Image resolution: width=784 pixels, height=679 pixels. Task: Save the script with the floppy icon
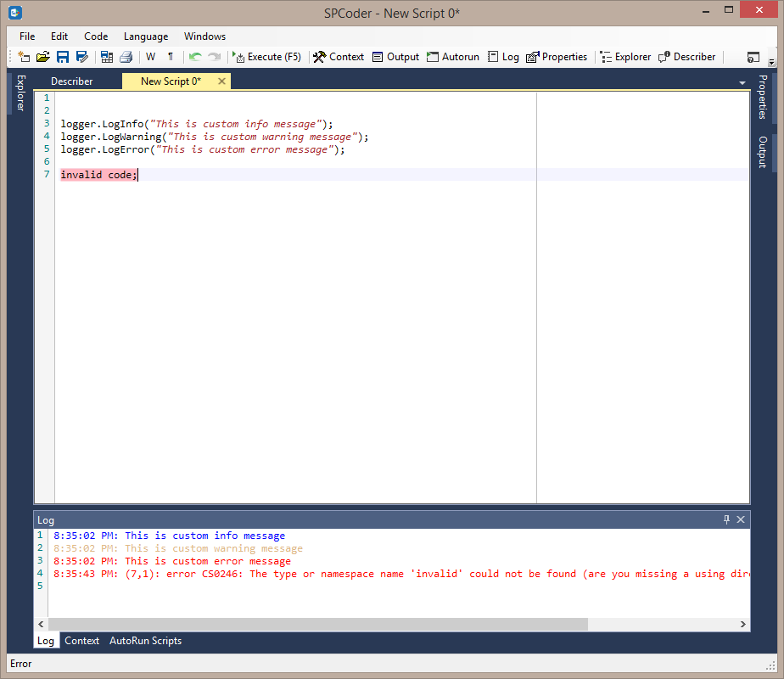63,57
